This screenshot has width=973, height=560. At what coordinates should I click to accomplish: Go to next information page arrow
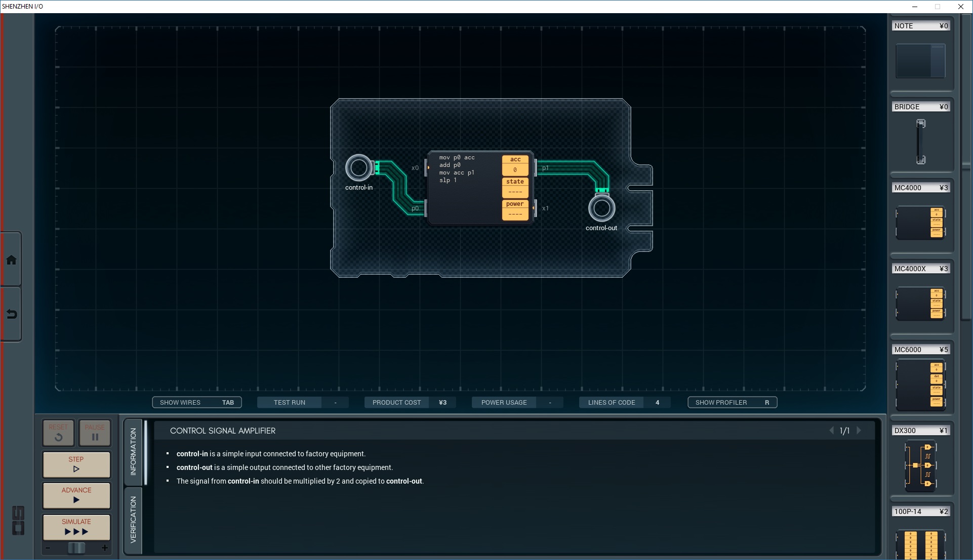(x=859, y=430)
